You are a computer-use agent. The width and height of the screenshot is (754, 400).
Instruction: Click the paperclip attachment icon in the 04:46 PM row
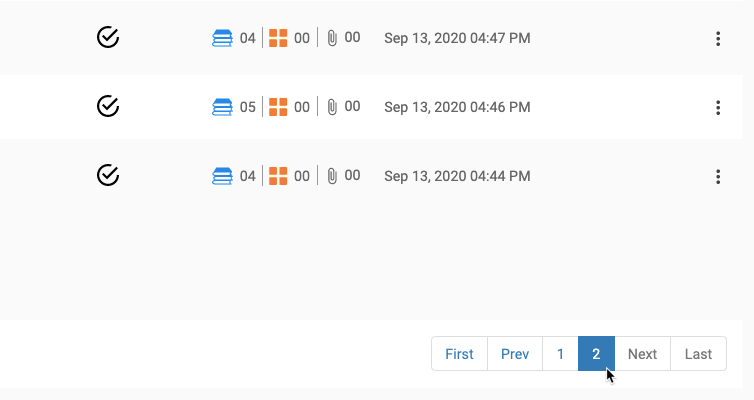(x=332, y=107)
